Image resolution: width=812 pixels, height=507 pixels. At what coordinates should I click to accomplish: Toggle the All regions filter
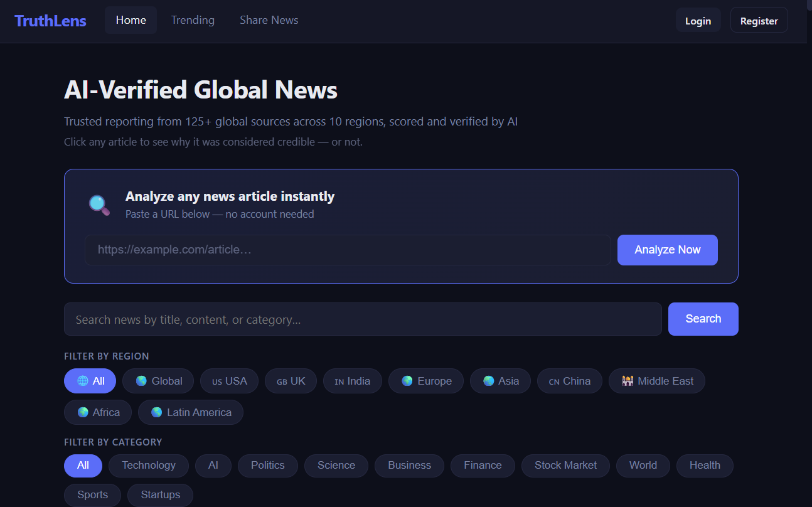point(90,381)
